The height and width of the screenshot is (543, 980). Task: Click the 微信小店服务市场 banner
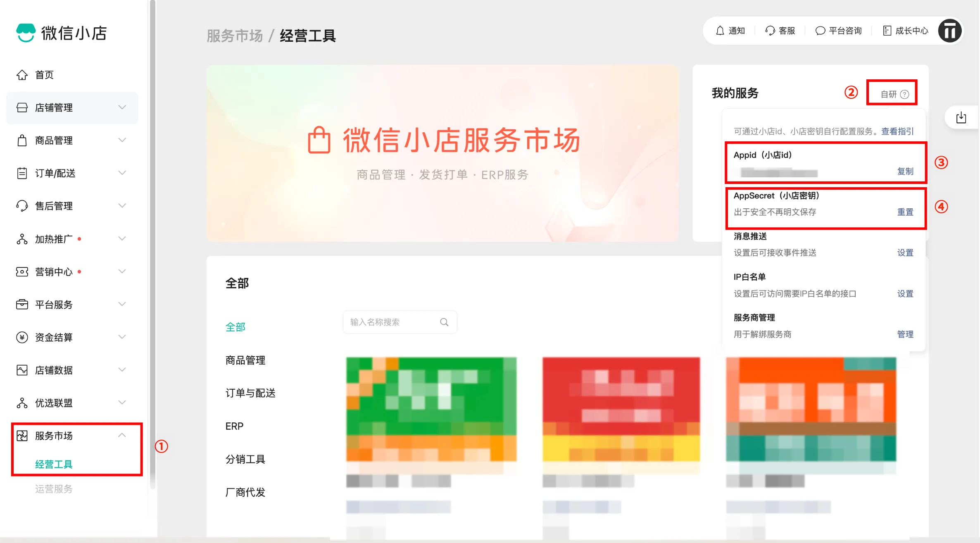(442, 153)
